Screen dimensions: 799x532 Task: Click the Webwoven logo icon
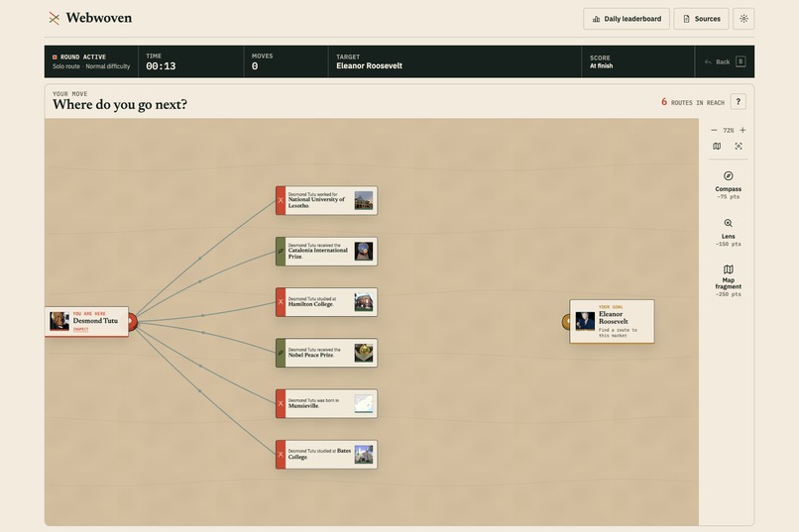(54, 18)
